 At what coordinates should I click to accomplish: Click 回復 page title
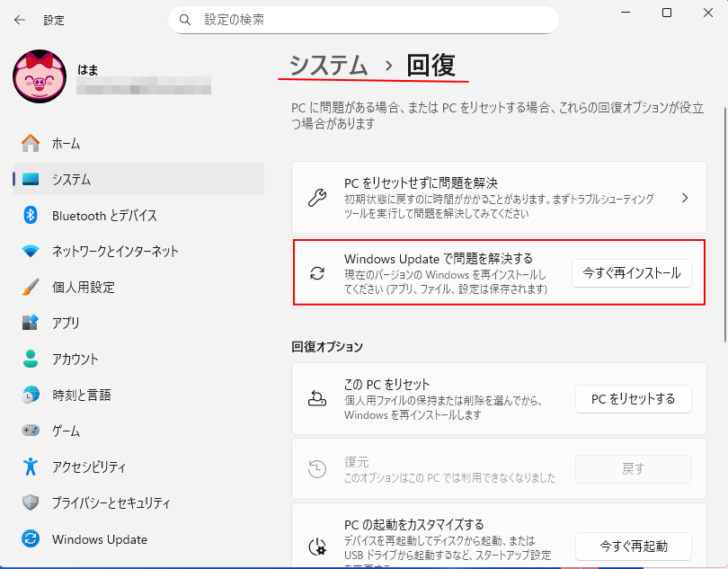click(431, 65)
